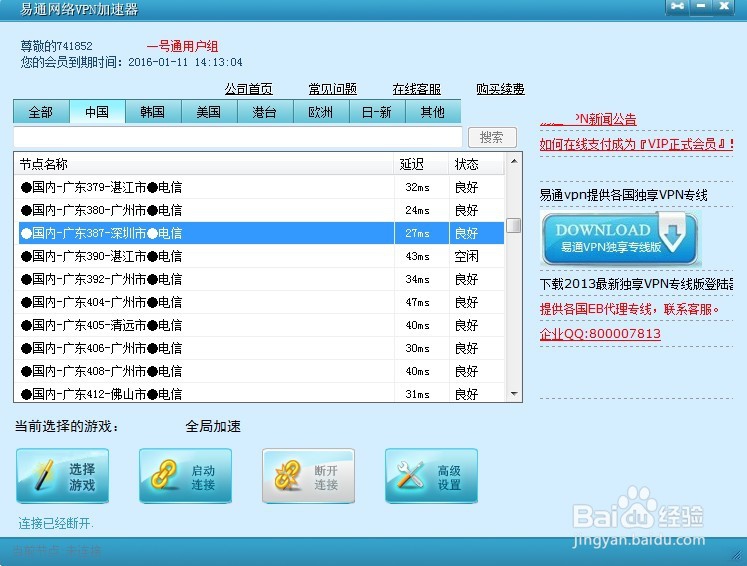Image resolution: width=747 pixels, height=566 pixels.
Task: Open link 如何在线支付成为VIP正式会员
Action: pos(636,144)
